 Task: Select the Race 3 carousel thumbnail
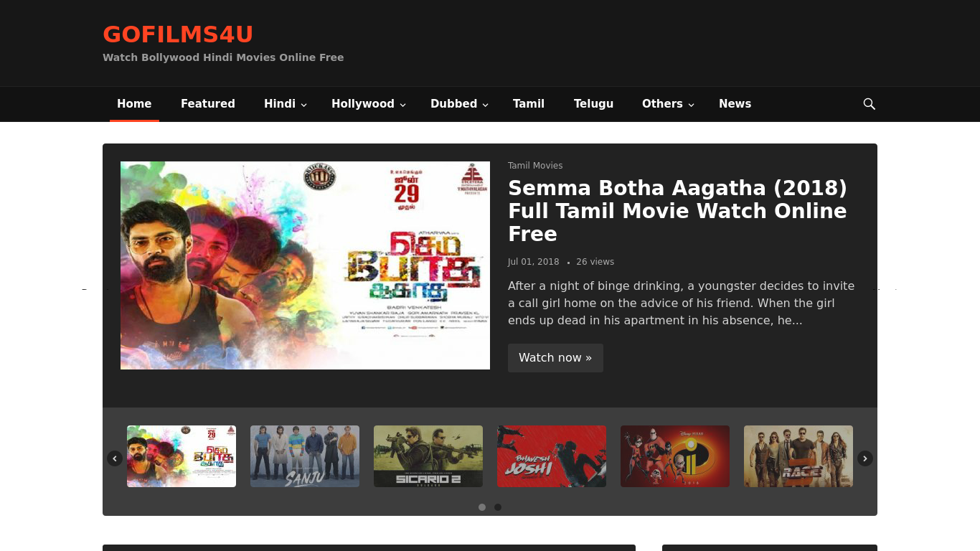798,456
